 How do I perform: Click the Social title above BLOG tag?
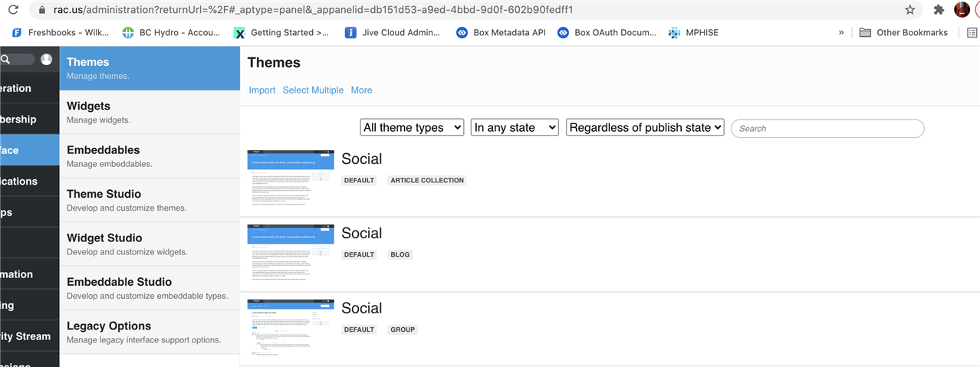361,233
